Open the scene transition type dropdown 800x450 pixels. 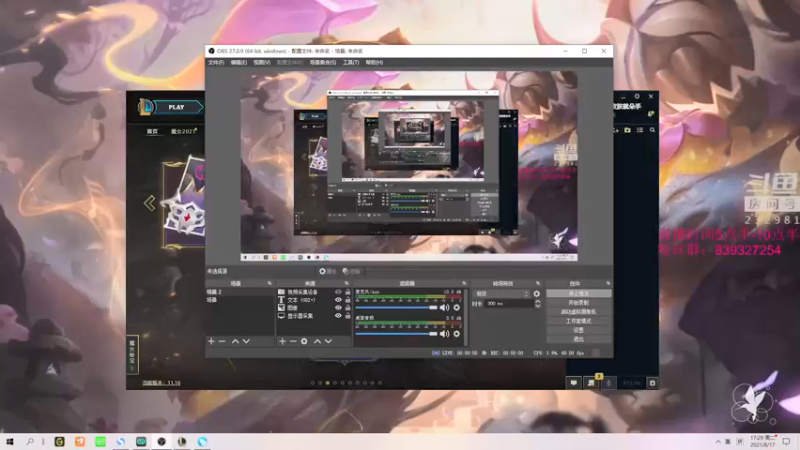point(502,294)
